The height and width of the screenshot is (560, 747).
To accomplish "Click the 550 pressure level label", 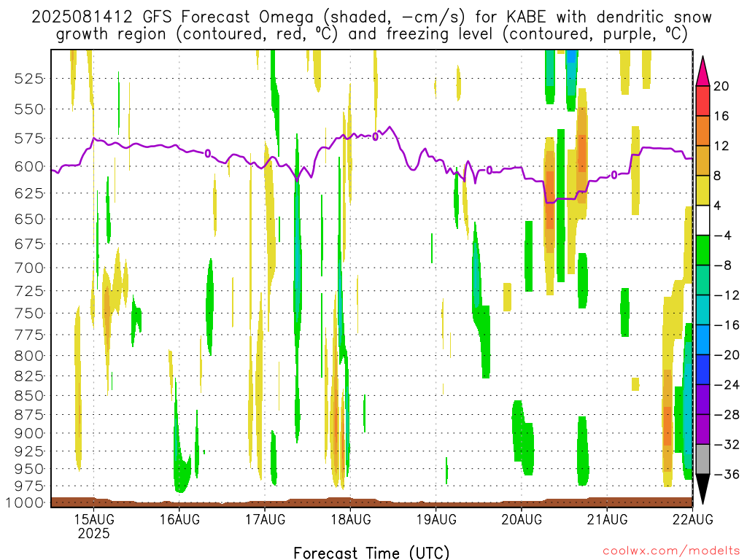I will (x=29, y=109).
